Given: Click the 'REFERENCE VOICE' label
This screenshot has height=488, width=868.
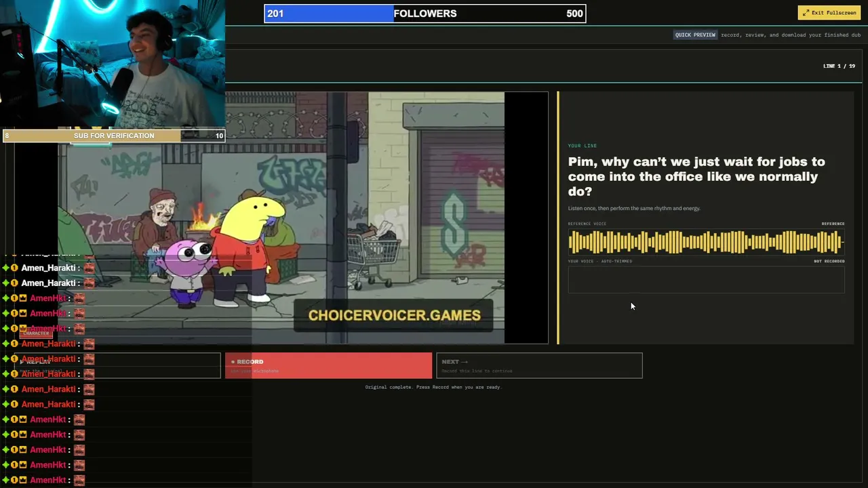Looking at the screenshot, I should point(587,224).
